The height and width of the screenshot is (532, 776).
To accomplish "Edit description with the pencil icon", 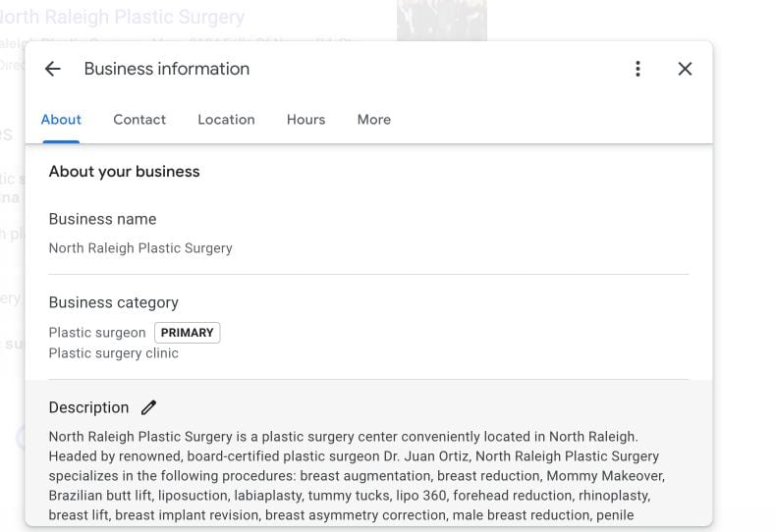I will 148,407.
